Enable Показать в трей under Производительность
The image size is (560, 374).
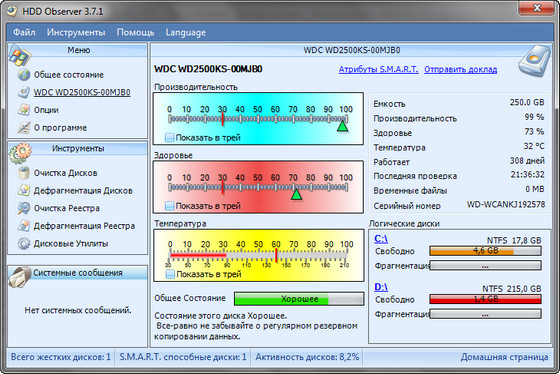pyautogui.click(x=170, y=138)
